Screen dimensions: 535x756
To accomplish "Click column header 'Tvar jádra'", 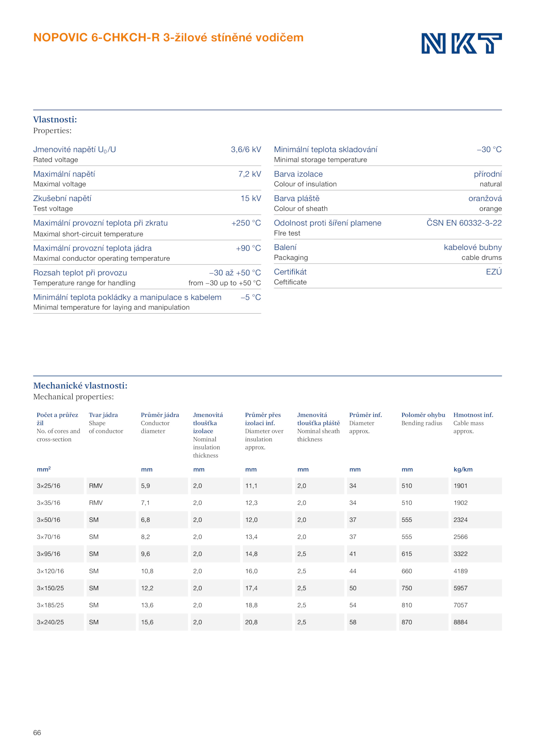I will (103, 415).
